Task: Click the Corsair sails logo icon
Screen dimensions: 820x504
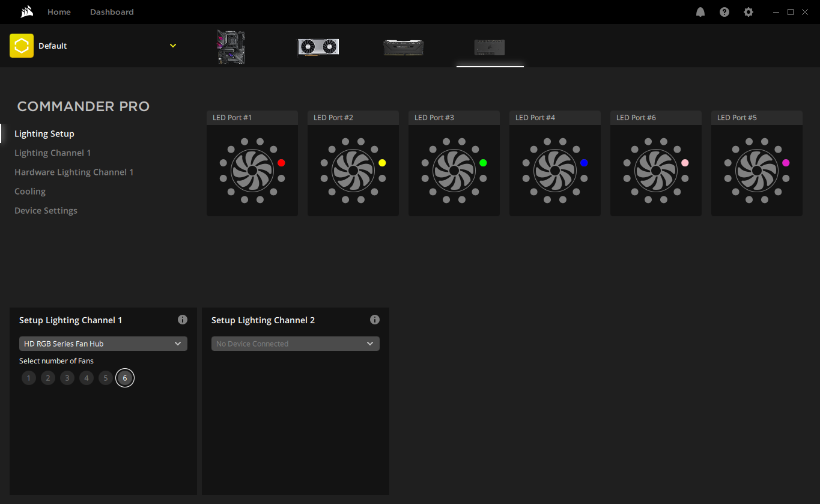Action: click(26, 12)
